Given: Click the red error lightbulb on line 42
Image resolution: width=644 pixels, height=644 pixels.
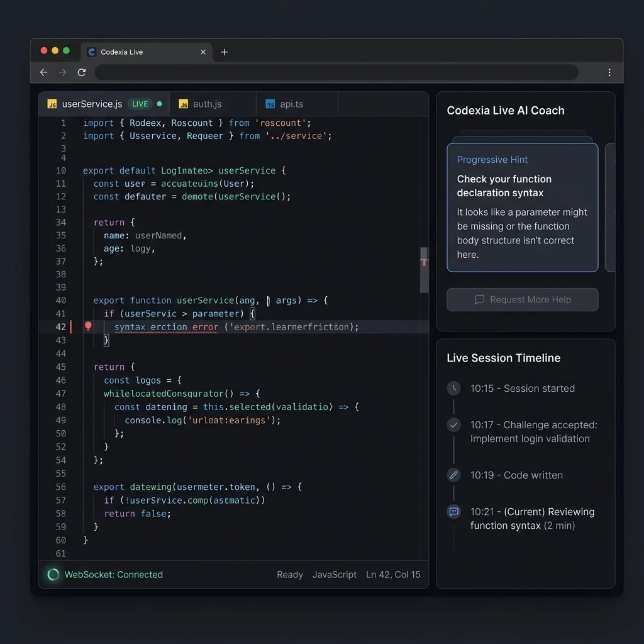Looking at the screenshot, I should 88,326.
